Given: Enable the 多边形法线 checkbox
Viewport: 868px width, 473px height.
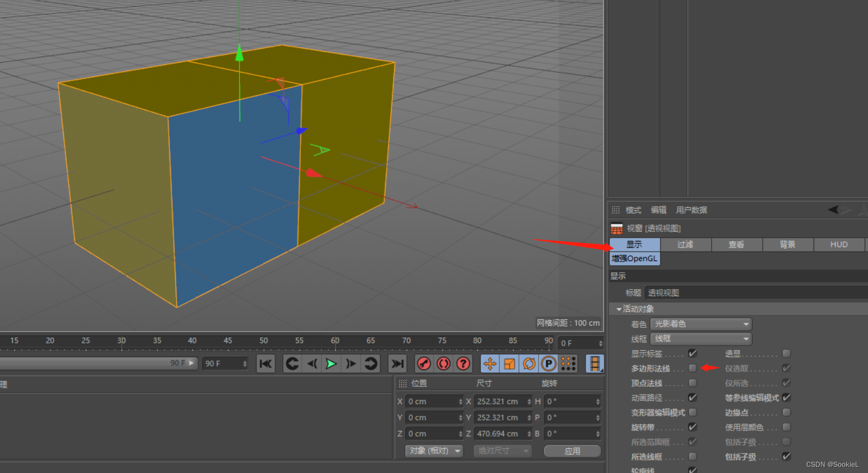Looking at the screenshot, I should click(x=693, y=368).
